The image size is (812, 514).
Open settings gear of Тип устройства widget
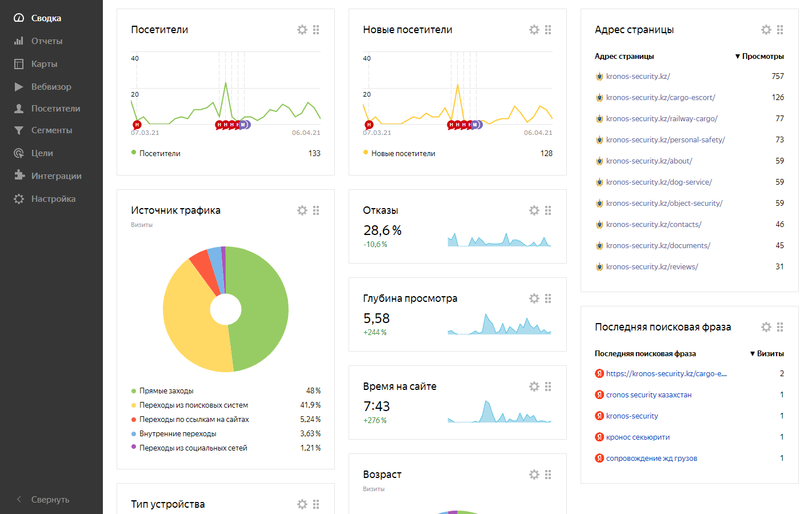[x=302, y=504]
